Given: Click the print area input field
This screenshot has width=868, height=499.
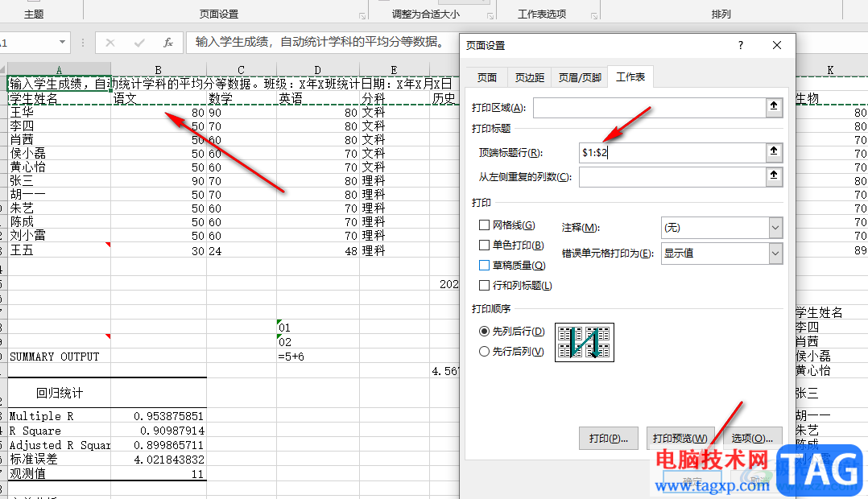Looking at the screenshot, I should (649, 107).
